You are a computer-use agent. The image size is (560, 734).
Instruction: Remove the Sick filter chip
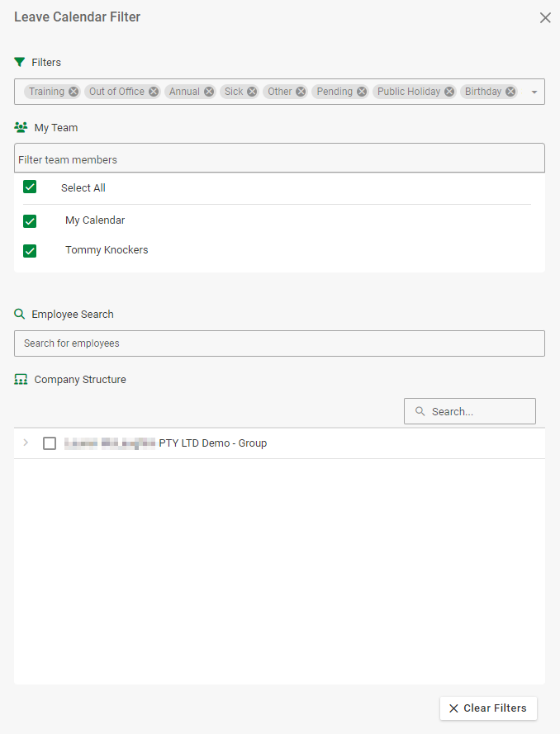point(252,92)
